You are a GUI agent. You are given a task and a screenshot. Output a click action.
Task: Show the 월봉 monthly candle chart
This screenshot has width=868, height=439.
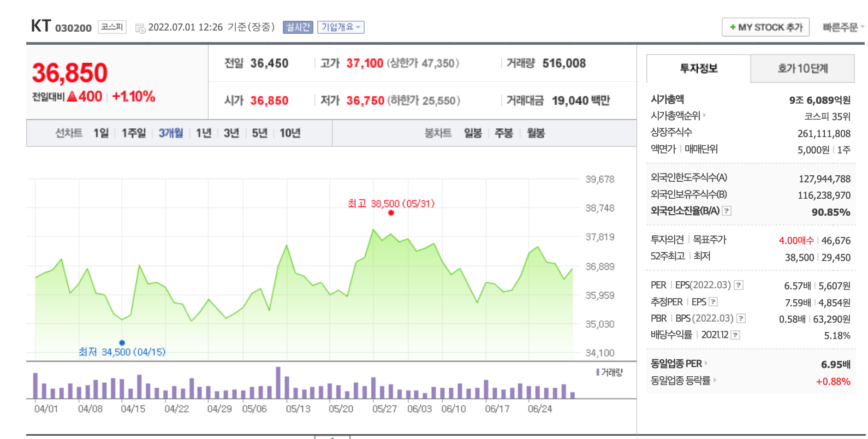tap(536, 133)
